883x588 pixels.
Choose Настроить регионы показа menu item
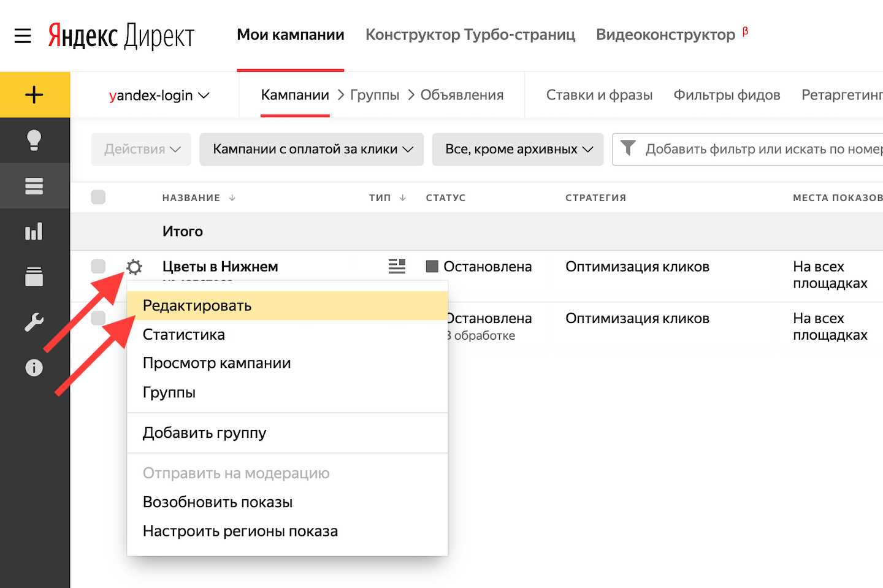288,530
